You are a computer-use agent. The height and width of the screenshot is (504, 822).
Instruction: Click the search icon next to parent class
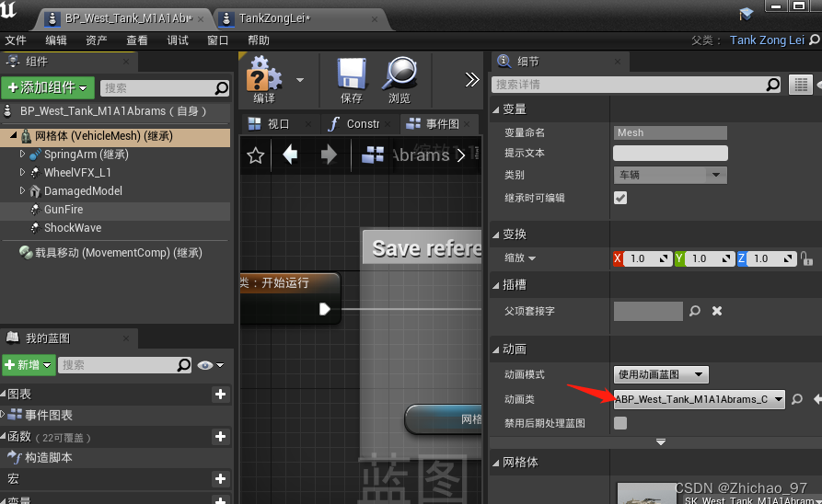(x=815, y=40)
